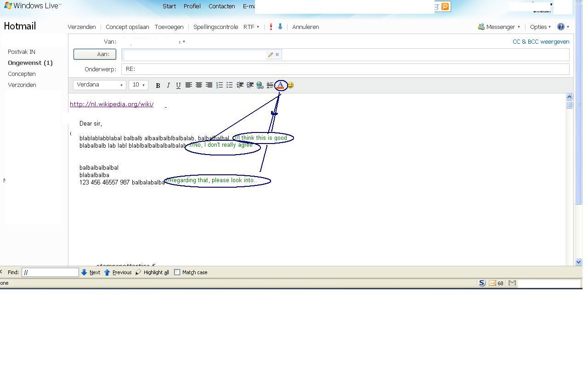Show CC & BCC fields
This screenshot has width=588, height=368.
pyautogui.click(x=541, y=41)
